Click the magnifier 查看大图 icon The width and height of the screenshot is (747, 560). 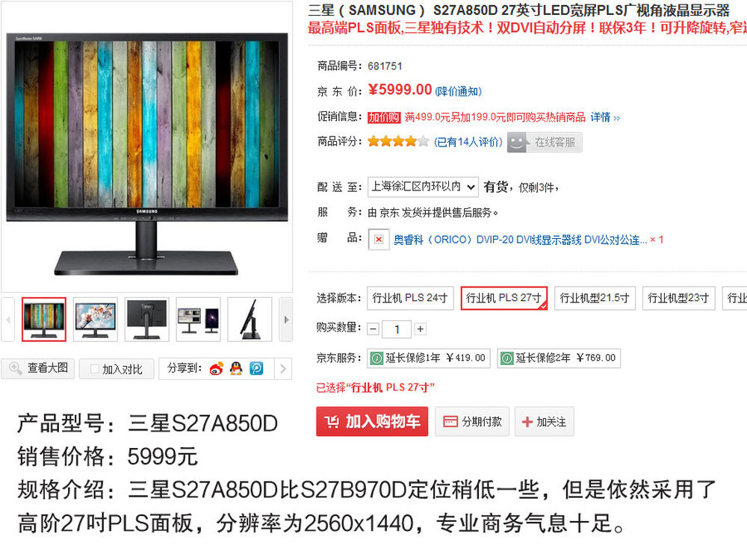tap(15, 368)
